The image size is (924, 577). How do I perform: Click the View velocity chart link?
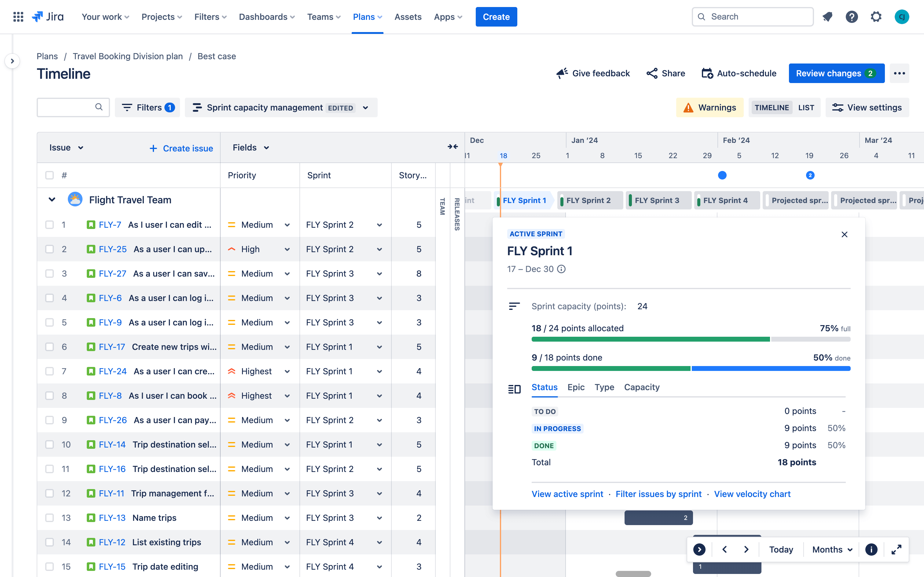(752, 494)
